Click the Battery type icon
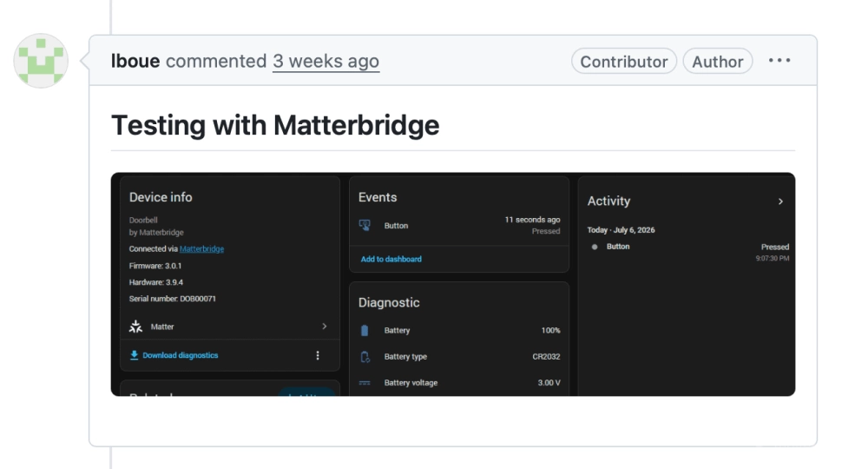This screenshot has height=469, width=868. pos(365,357)
